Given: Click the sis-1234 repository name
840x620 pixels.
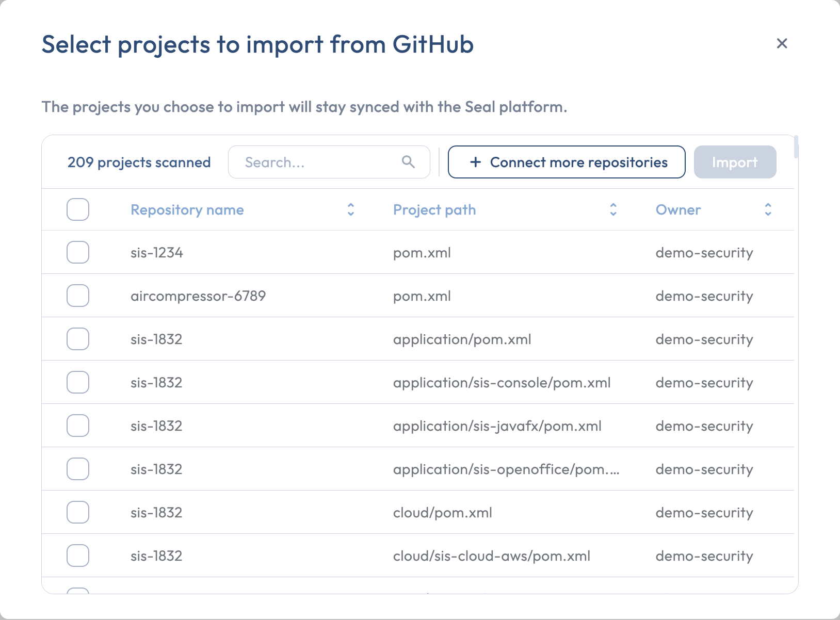Looking at the screenshot, I should (157, 253).
